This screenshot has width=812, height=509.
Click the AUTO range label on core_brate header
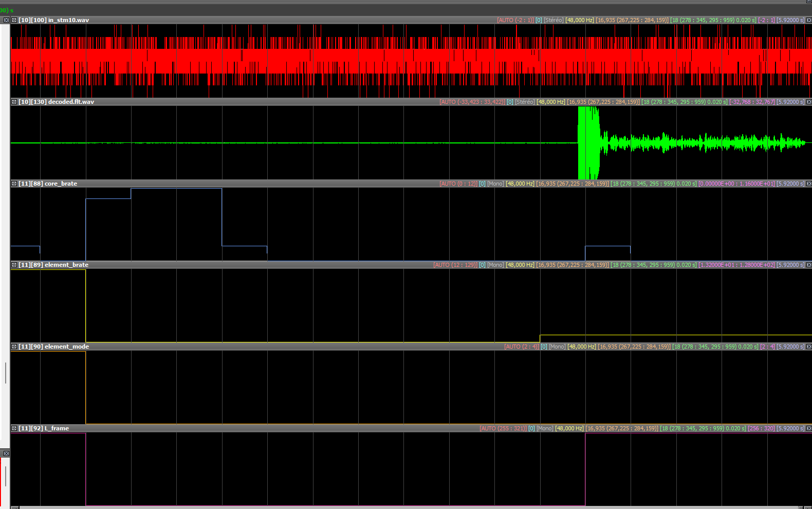point(458,184)
